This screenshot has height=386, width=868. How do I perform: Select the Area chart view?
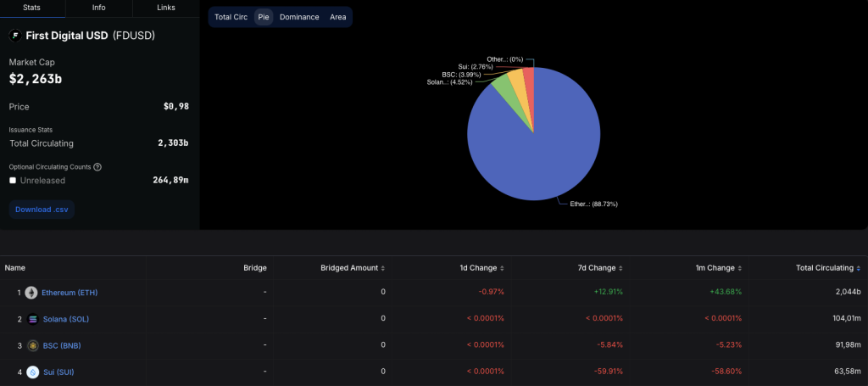pos(337,17)
